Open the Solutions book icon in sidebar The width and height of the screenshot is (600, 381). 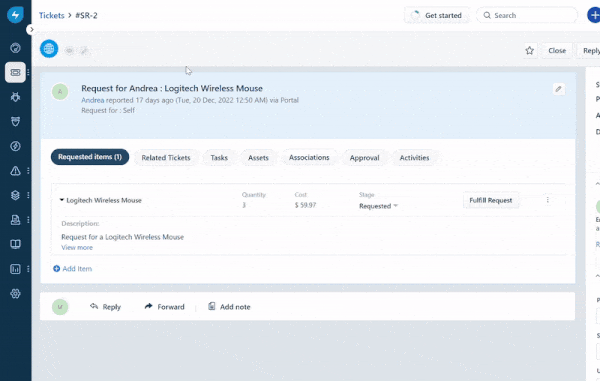15,244
